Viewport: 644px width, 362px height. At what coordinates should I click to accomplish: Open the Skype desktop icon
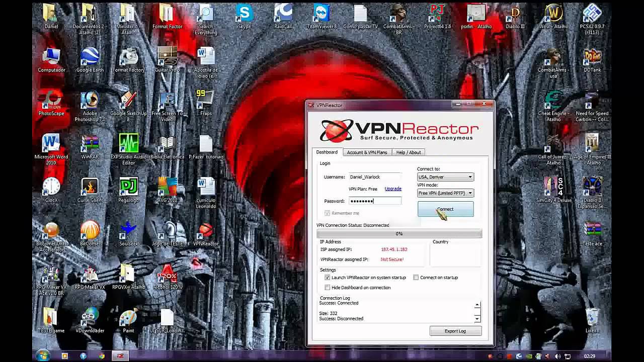click(245, 17)
